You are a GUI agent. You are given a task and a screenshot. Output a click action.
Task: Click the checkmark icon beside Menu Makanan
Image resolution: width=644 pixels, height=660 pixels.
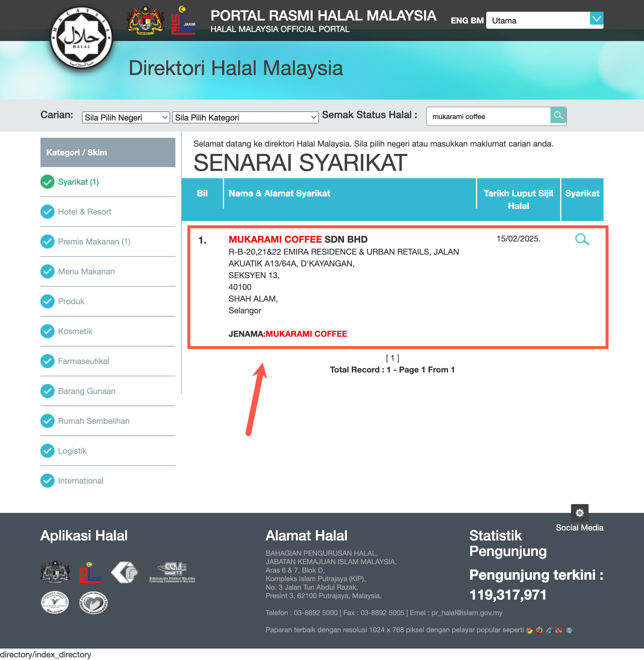pos(47,271)
